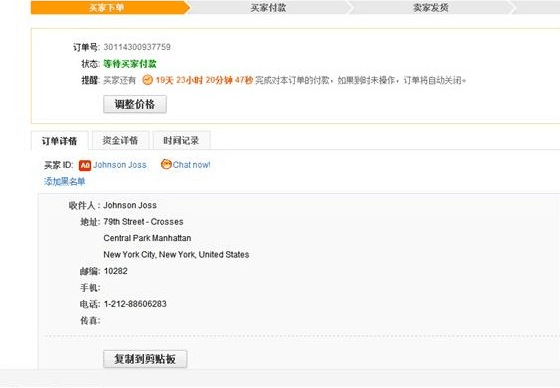Click the 等待买家付款 status text

[x=130, y=64]
